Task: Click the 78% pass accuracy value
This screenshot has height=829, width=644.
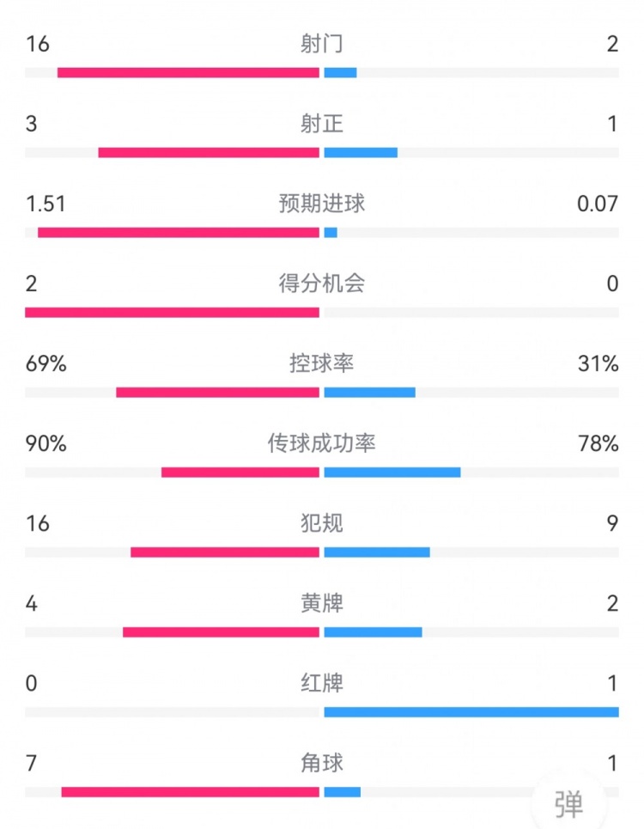Action: pos(598,443)
